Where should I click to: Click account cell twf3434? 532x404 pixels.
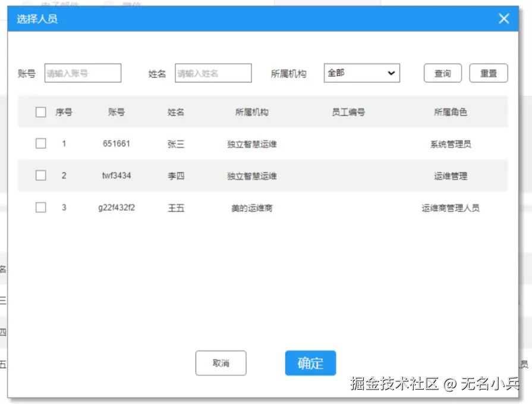[x=117, y=176]
